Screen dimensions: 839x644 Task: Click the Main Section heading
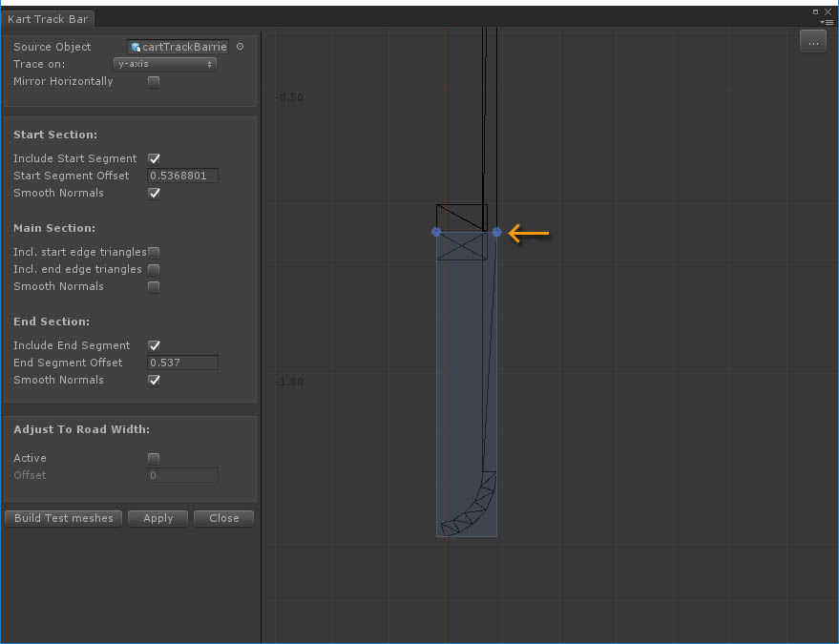[54, 228]
